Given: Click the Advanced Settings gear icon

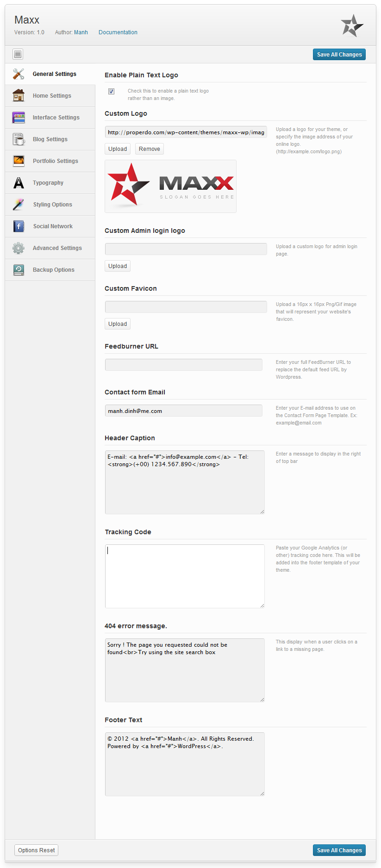Looking at the screenshot, I should [19, 248].
